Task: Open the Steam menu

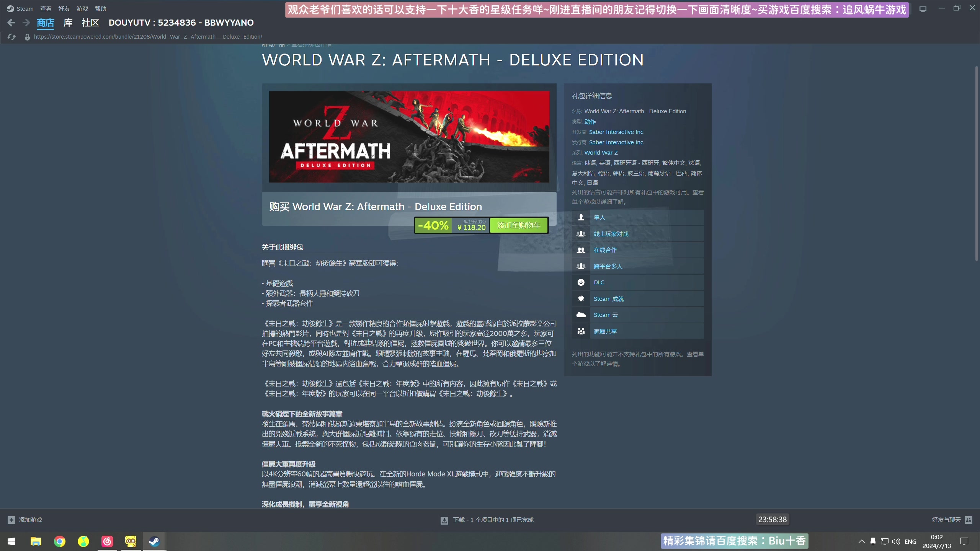Action: click(x=25, y=8)
